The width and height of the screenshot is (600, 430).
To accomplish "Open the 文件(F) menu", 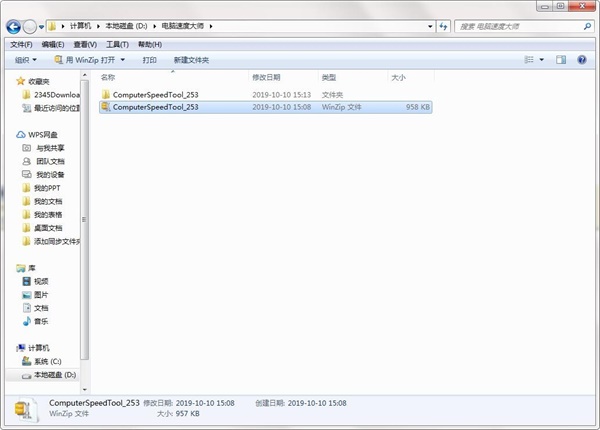I will point(21,45).
